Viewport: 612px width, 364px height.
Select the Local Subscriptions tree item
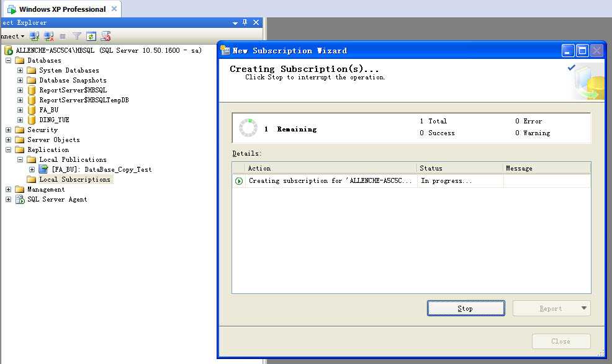75,179
